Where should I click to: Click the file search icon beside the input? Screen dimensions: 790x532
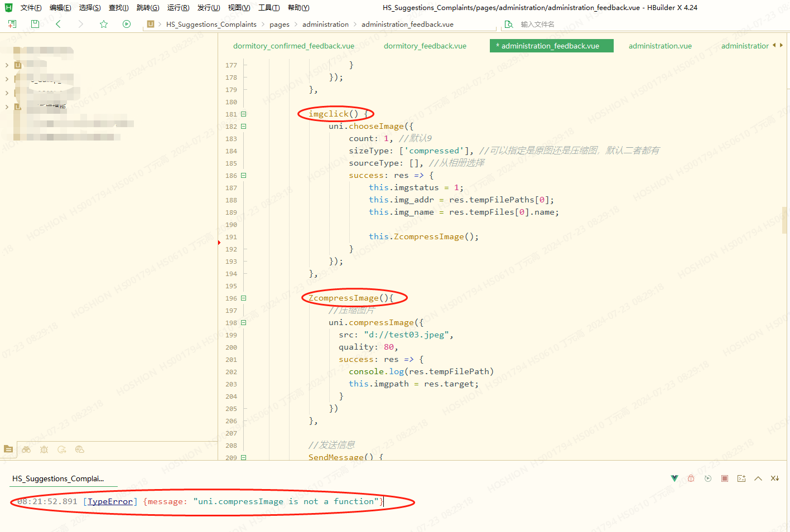pyautogui.click(x=509, y=24)
